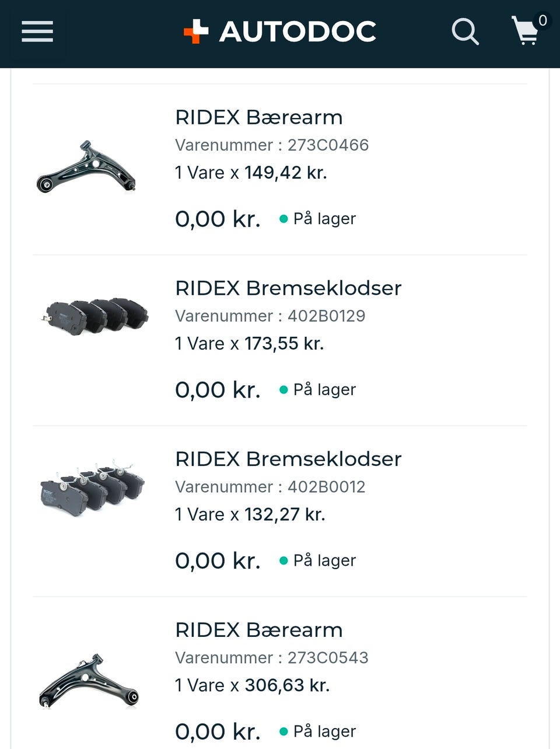Click the 132,27 kr. unit price
Viewport: 560px width, 749px height.
285,515
